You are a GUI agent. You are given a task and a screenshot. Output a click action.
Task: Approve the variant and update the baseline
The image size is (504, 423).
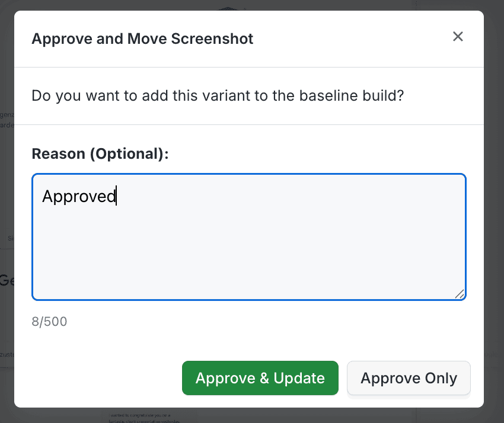point(260,377)
